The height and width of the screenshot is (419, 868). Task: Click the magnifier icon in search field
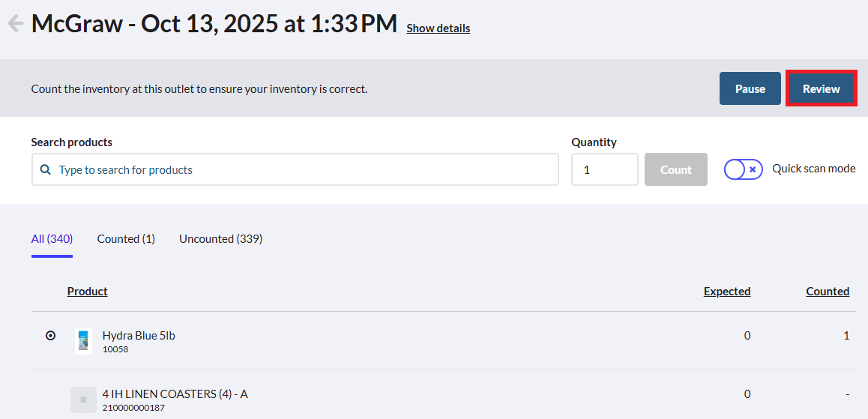(46, 169)
